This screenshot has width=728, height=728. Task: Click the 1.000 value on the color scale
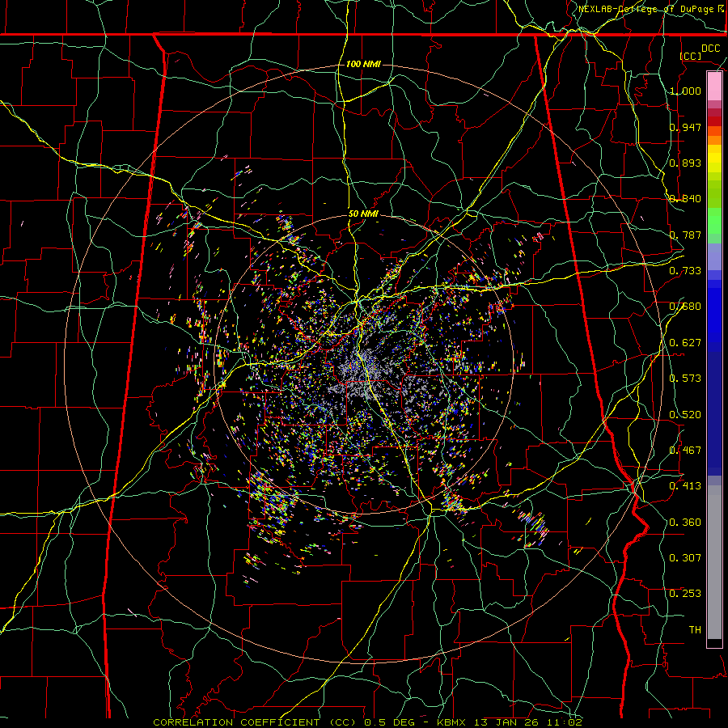click(685, 91)
